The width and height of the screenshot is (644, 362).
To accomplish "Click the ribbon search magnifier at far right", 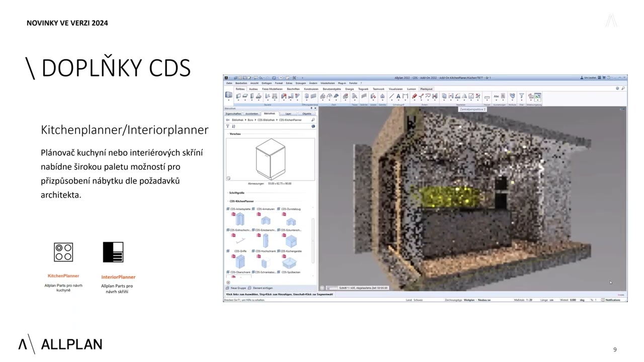I will tap(623, 88).
